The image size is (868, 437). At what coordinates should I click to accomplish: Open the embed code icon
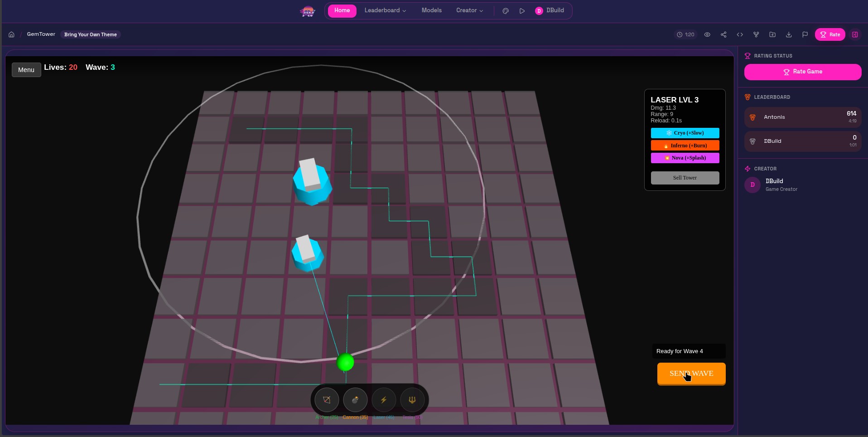coord(740,34)
